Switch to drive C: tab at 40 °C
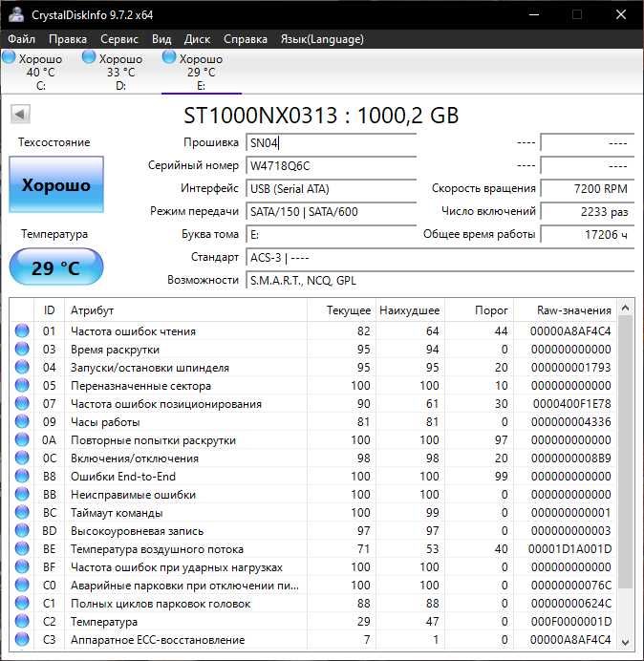The image size is (644, 661). [40, 72]
